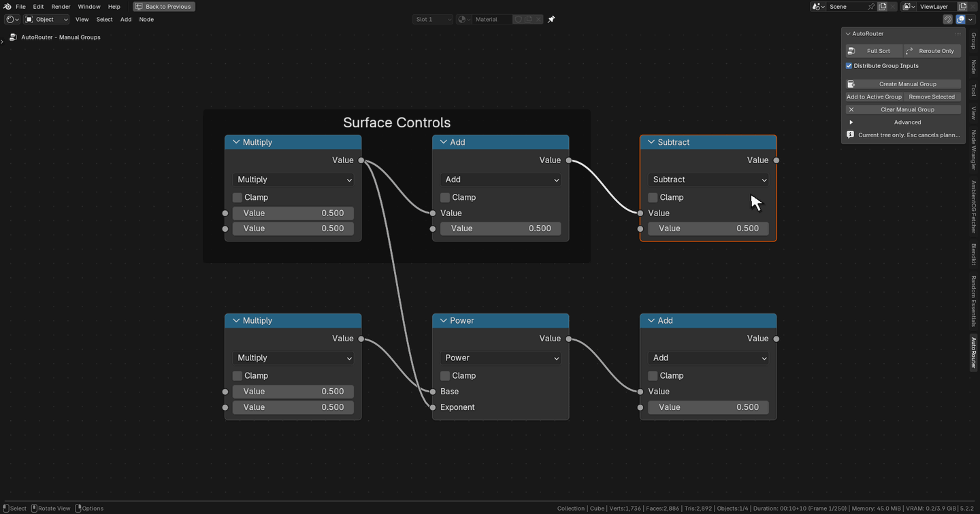
Task: Open the Render menu
Action: [61, 6]
